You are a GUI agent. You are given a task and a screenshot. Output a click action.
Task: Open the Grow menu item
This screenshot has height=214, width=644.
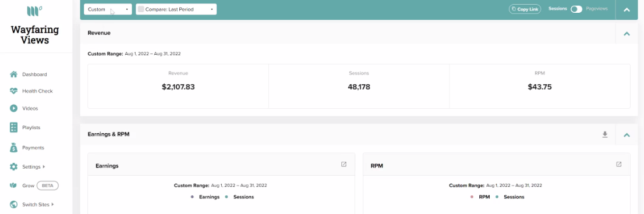pyautogui.click(x=29, y=186)
